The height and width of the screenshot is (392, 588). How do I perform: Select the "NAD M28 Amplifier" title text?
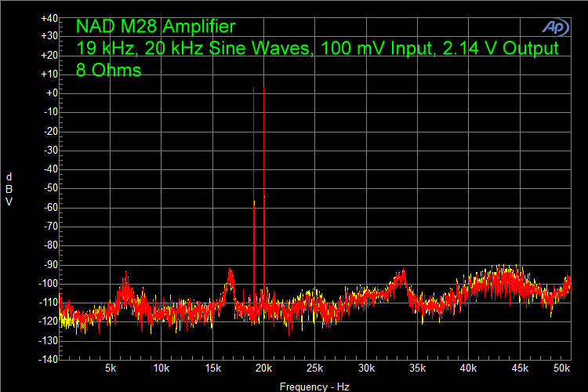pyautogui.click(x=155, y=27)
